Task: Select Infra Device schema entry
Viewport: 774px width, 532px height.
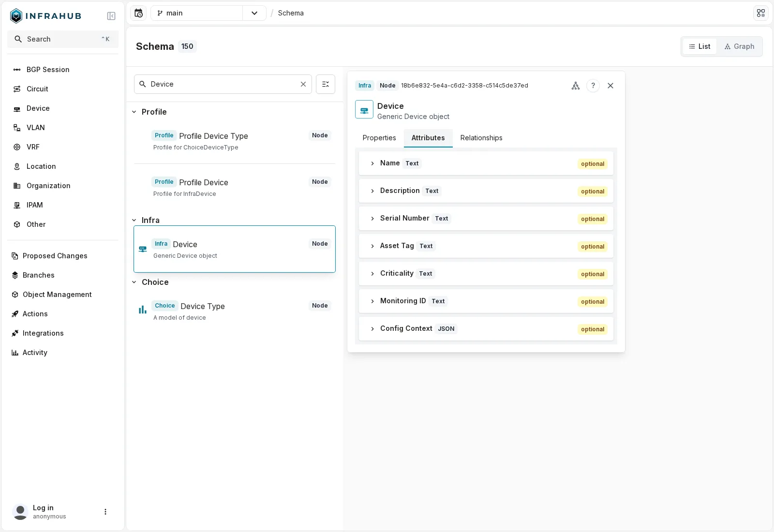Action: (235, 249)
